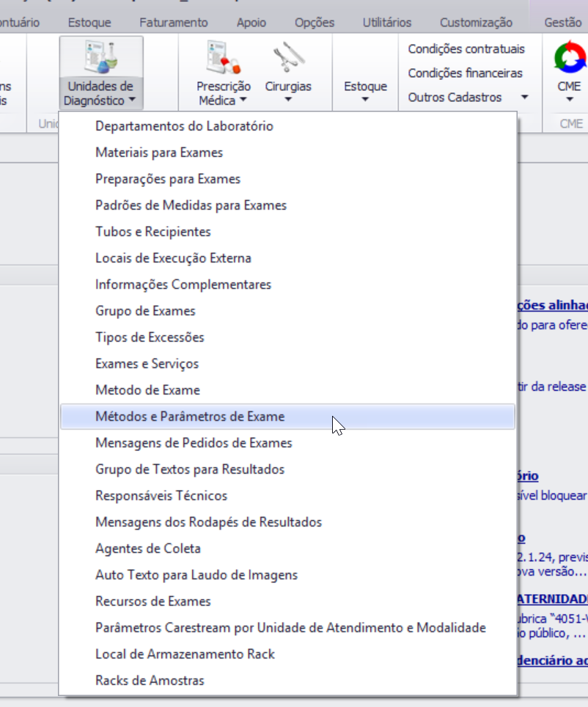Select Materiais para Exames
The image size is (588, 707).
coord(287,153)
